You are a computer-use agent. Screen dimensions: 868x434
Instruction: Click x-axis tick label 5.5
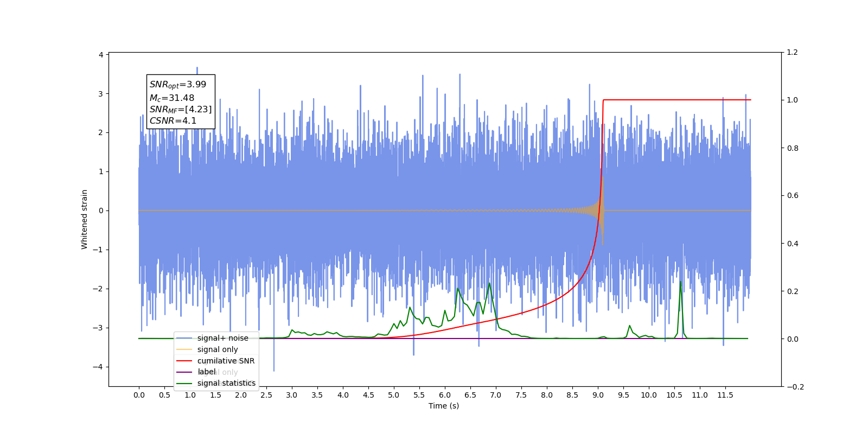point(419,395)
